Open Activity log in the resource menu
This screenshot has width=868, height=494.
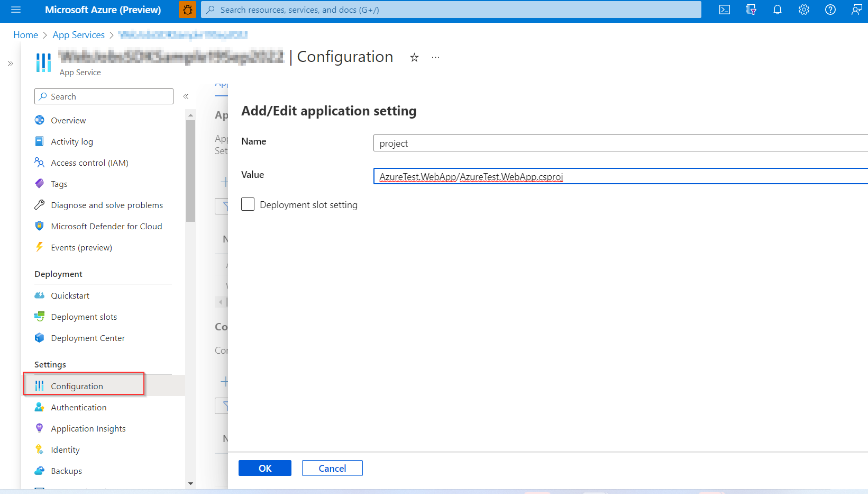pyautogui.click(x=72, y=141)
